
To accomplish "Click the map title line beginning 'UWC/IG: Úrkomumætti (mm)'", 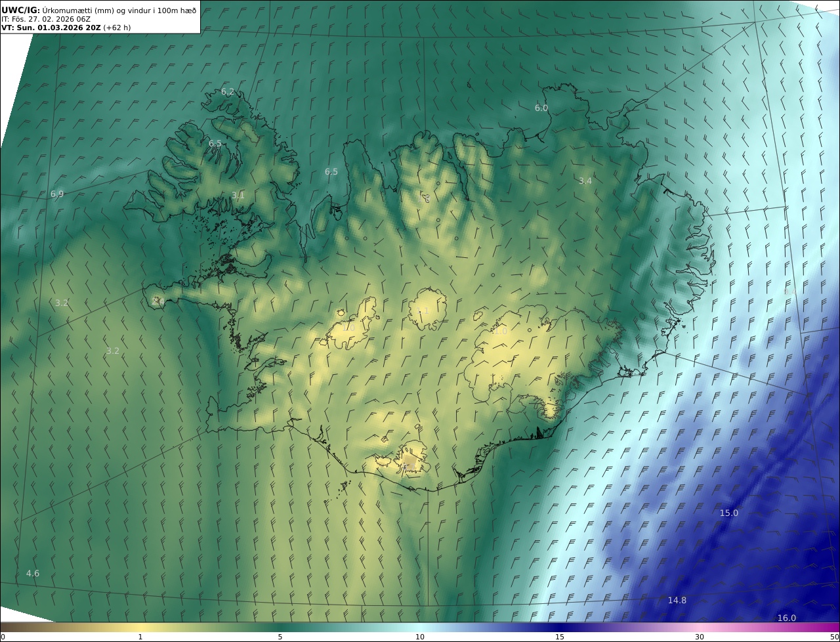I will click(99, 9).
